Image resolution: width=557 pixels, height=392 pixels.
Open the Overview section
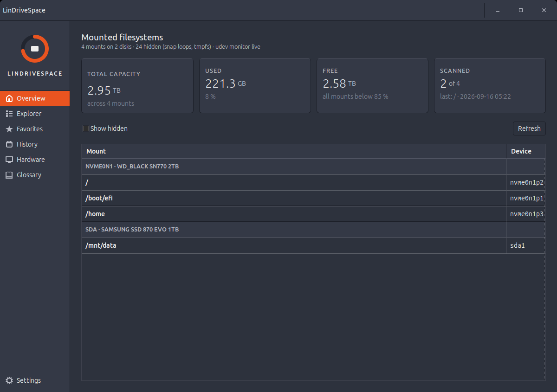tap(35, 98)
